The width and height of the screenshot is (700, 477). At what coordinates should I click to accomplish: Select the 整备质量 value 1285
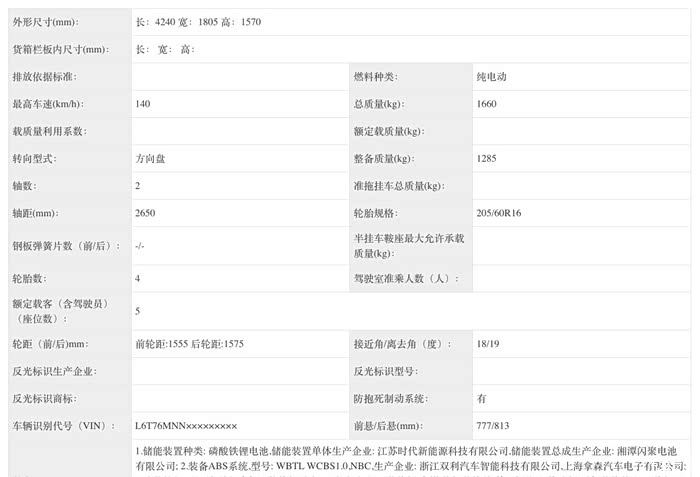[x=488, y=159]
